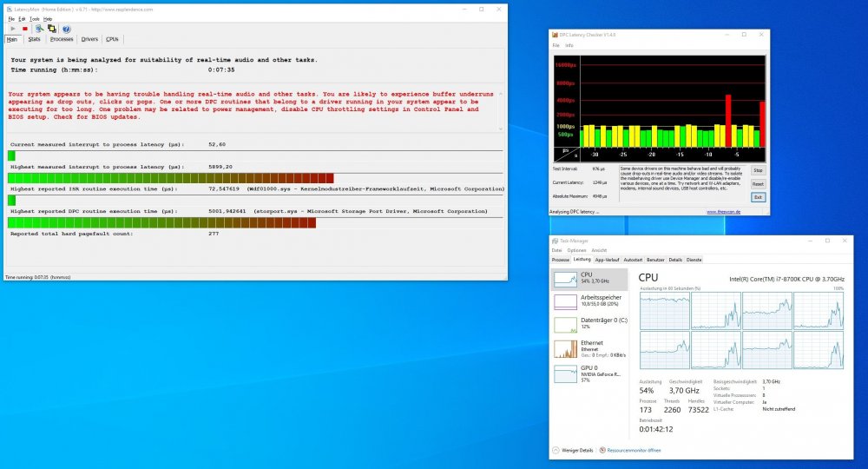Viewport: 868px width, 469px height.
Task: Click the LatencyMon title bar app icon
Action: (x=10, y=10)
